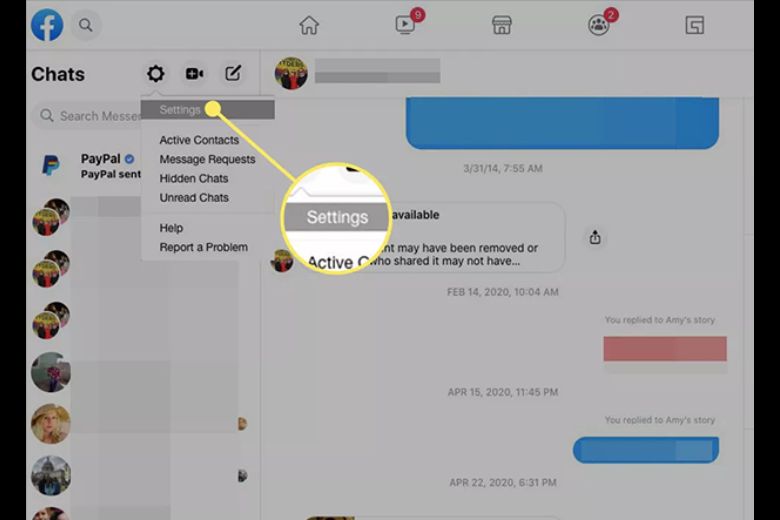Viewport: 780px width, 520px height.
Task: Click the large blue message bubble at top
Action: 562,123
